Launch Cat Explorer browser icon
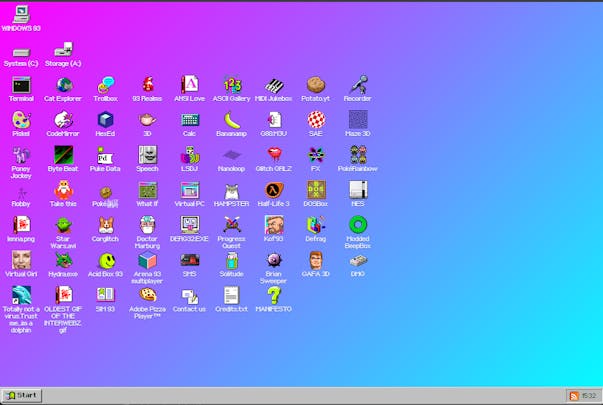 coord(64,86)
